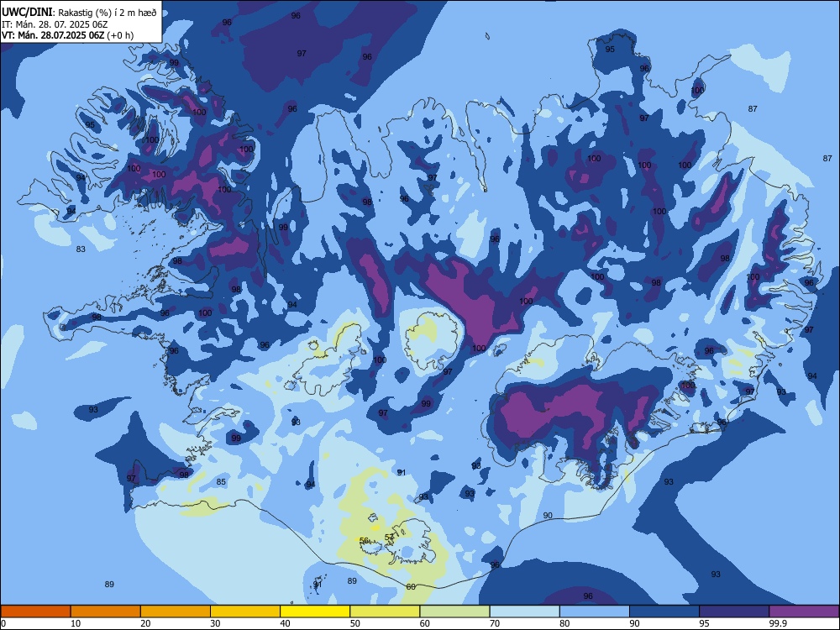
Task: Click the dark indigo 95–99.9 legend swatch
Action: [734, 612]
